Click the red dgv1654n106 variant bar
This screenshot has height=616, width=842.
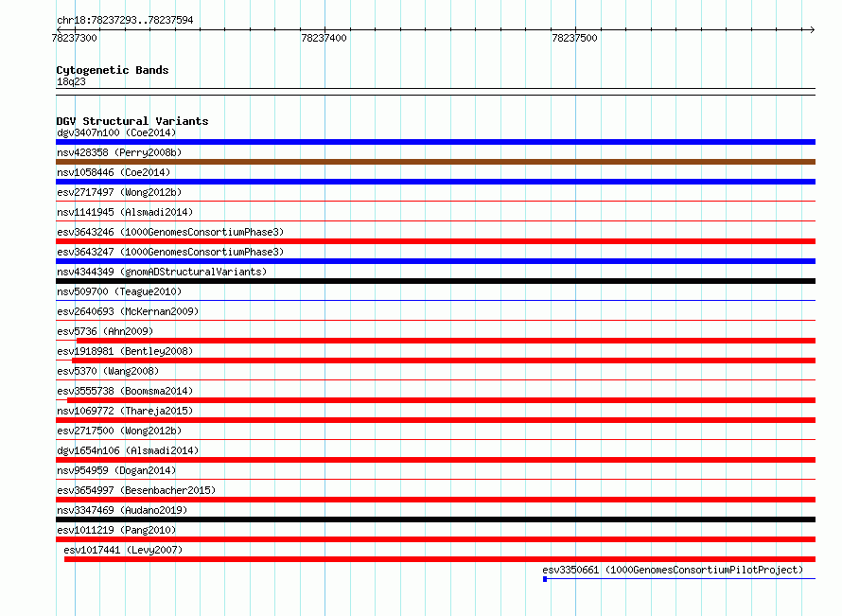point(435,460)
